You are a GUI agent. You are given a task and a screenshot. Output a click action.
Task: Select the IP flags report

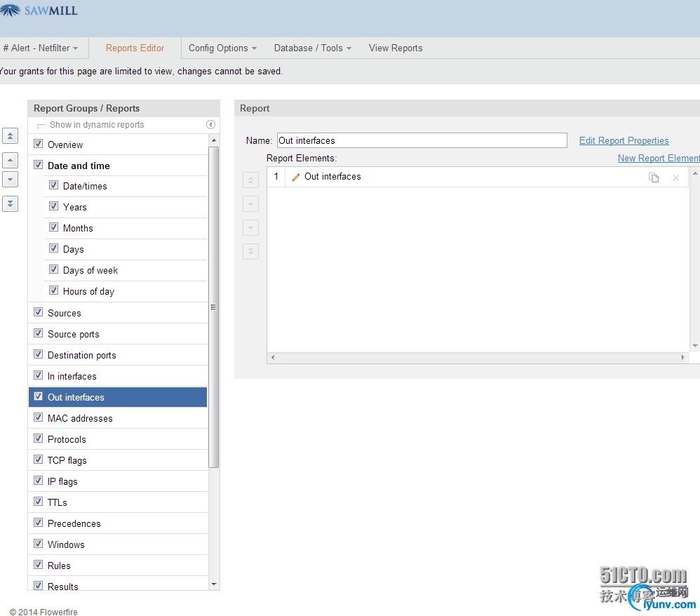(x=118, y=481)
